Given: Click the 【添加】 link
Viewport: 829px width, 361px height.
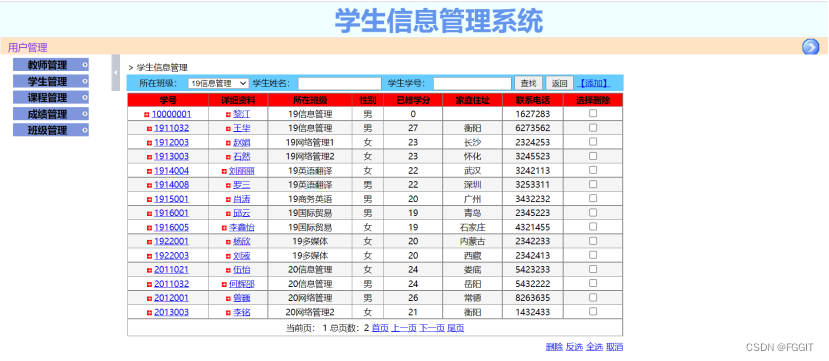Looking at the screenshot, I should (593, 83).
